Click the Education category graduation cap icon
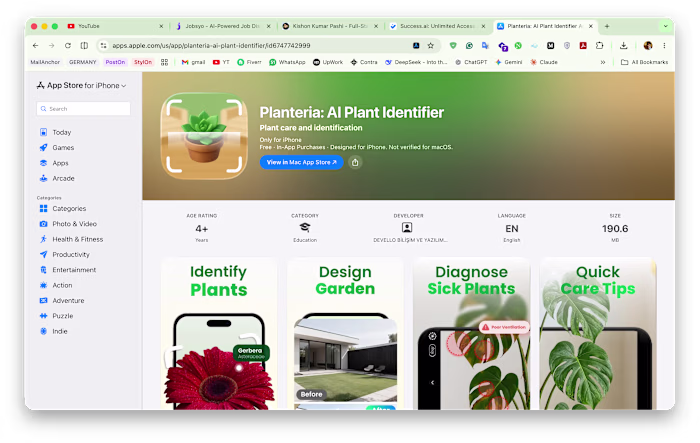Viewport: 700px width, 443px height. (305, 227)
